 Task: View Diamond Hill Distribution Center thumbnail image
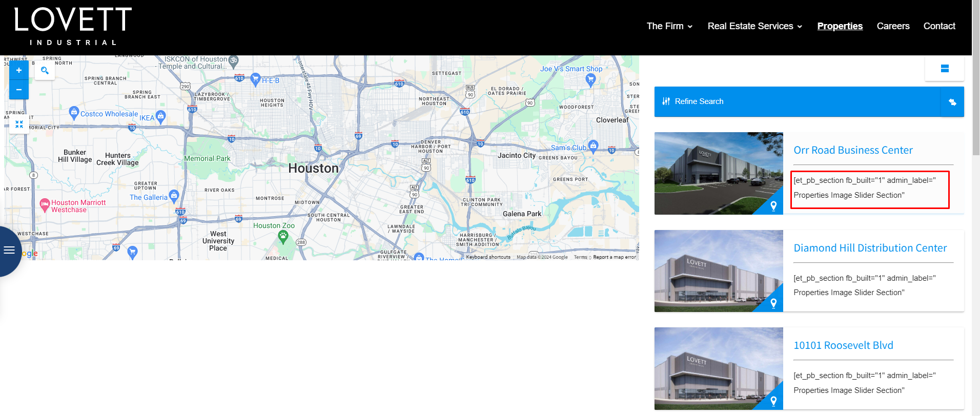click(719, 271)
